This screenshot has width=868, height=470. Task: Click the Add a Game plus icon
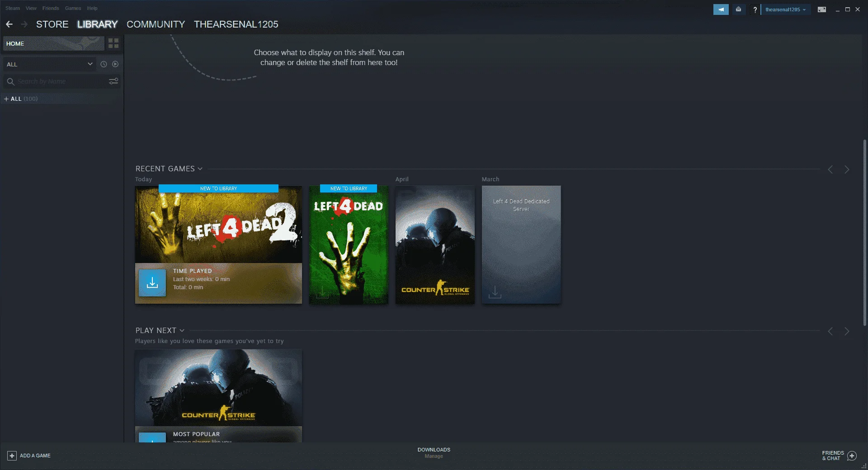(12, 456)
